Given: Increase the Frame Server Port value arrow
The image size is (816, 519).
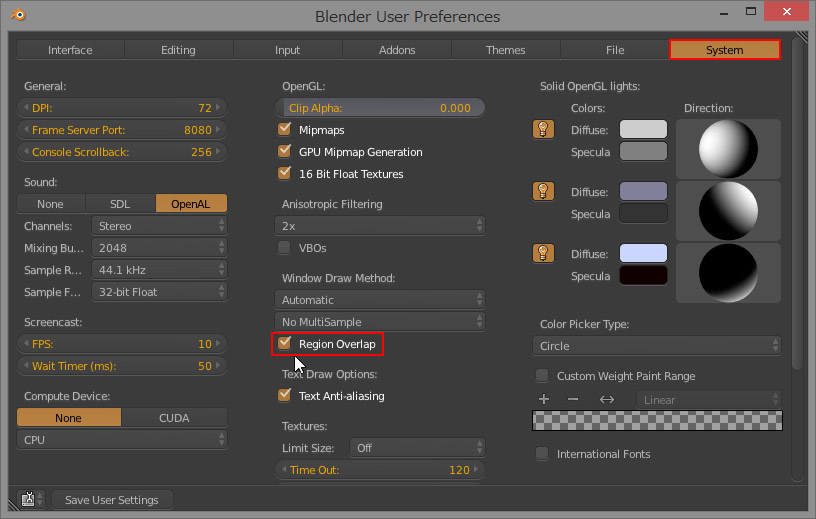Looking at the screenshot, I should 218,130.
